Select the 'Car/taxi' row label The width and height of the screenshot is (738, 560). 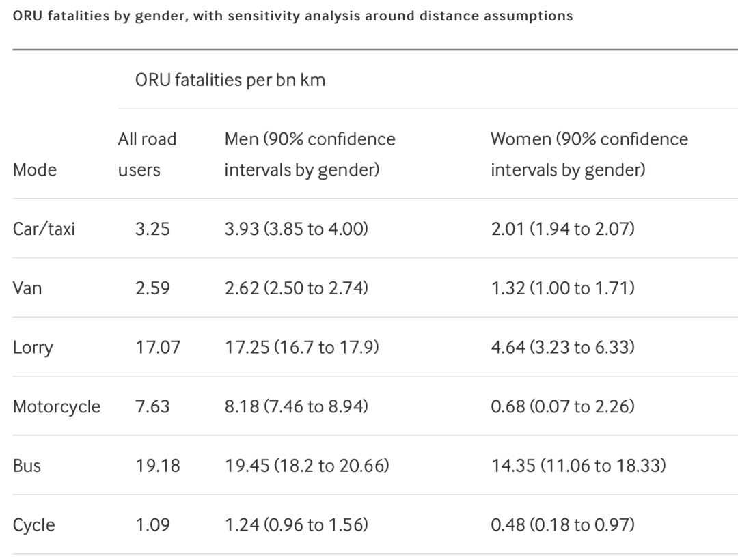click(x=44, y=229)
